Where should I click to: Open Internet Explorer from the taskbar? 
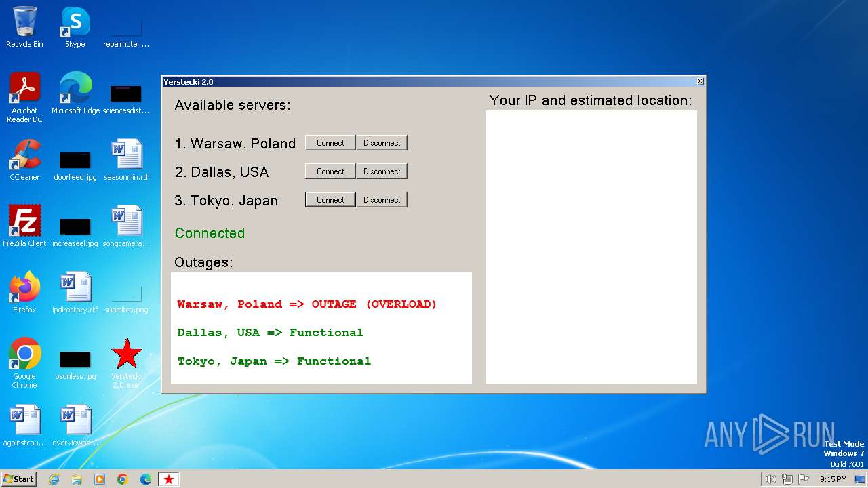54,479
